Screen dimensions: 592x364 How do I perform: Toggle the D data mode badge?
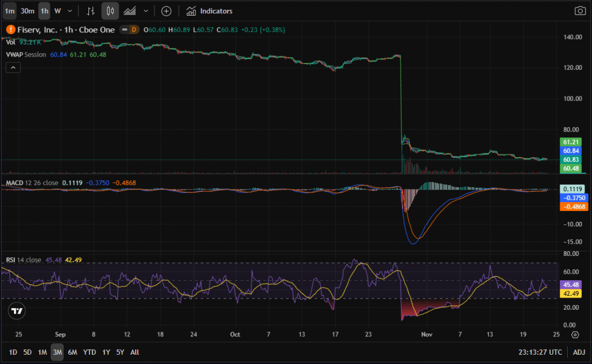click(x=134, y=29)
